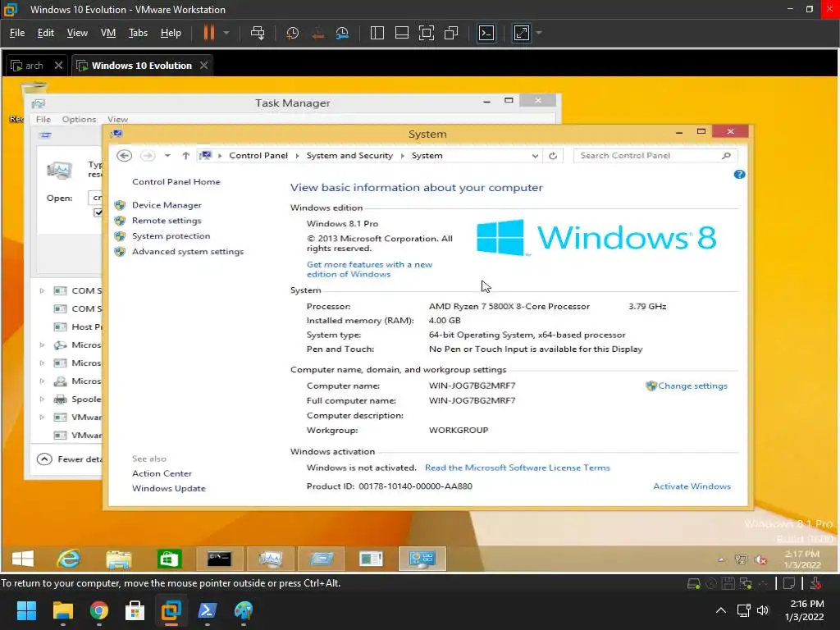
Task: Switch to Command Prompt on guest taskbar
Action: pyautogui.click(x=220, y=559)
